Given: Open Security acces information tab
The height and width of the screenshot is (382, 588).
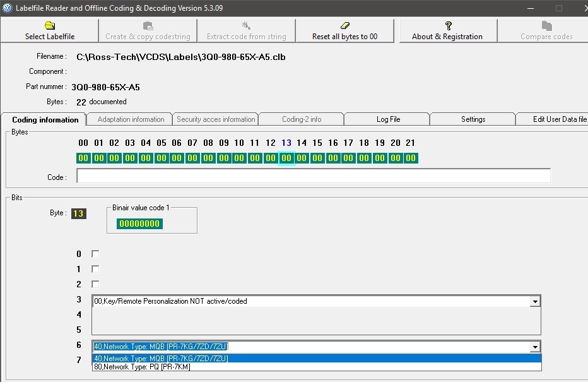Looking at the screenshot, I should (x=216, y=119).
